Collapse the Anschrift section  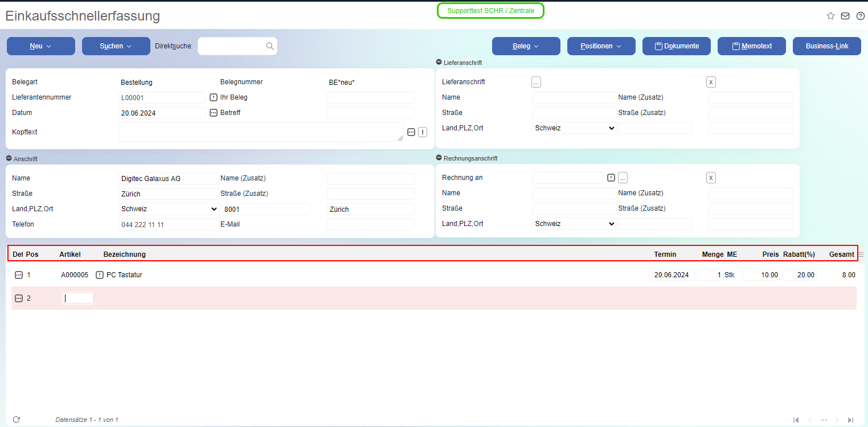[9, 159]
